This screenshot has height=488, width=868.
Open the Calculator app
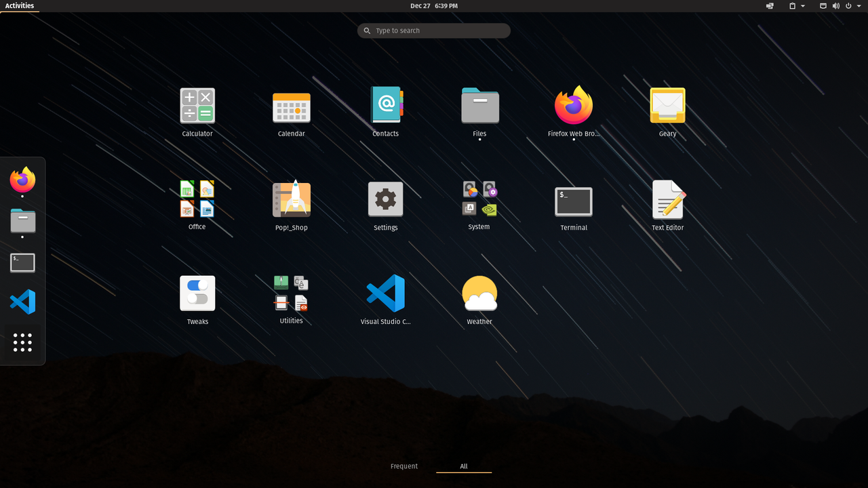point(197,106)
